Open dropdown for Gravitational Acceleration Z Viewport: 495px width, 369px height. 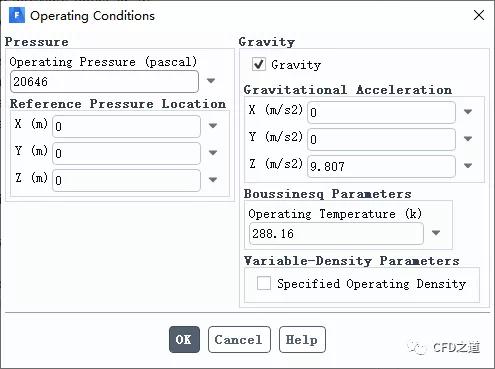coord(468,166)
